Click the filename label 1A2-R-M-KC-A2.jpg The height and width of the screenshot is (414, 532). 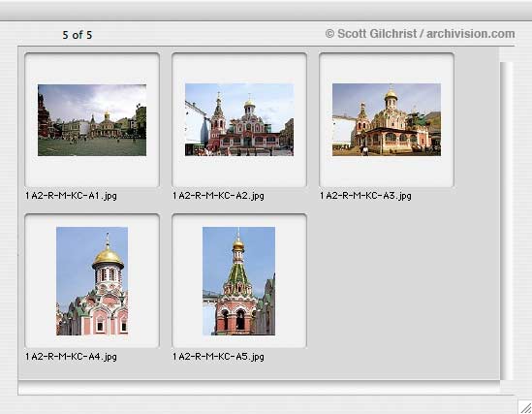(218, 196)
